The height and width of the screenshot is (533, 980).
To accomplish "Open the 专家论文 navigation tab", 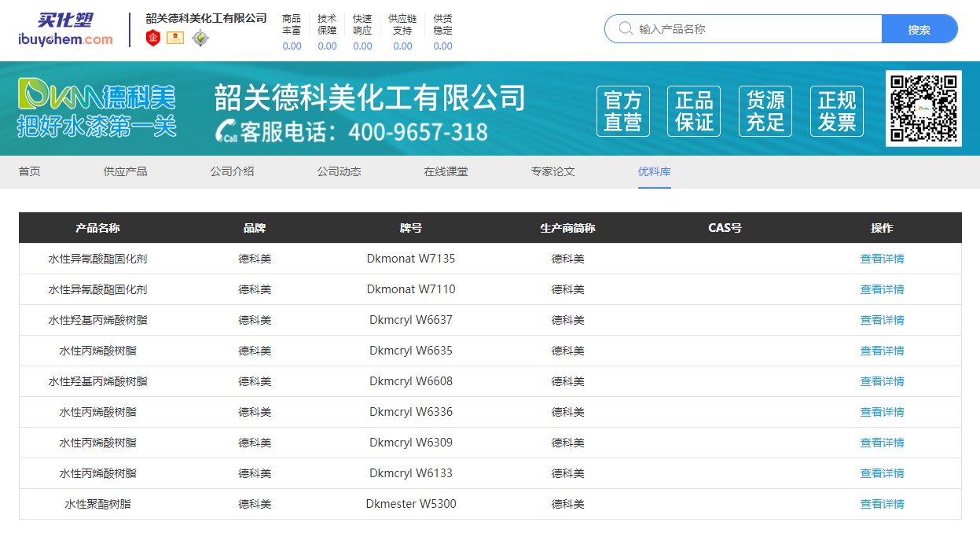I will click(553, 171).
